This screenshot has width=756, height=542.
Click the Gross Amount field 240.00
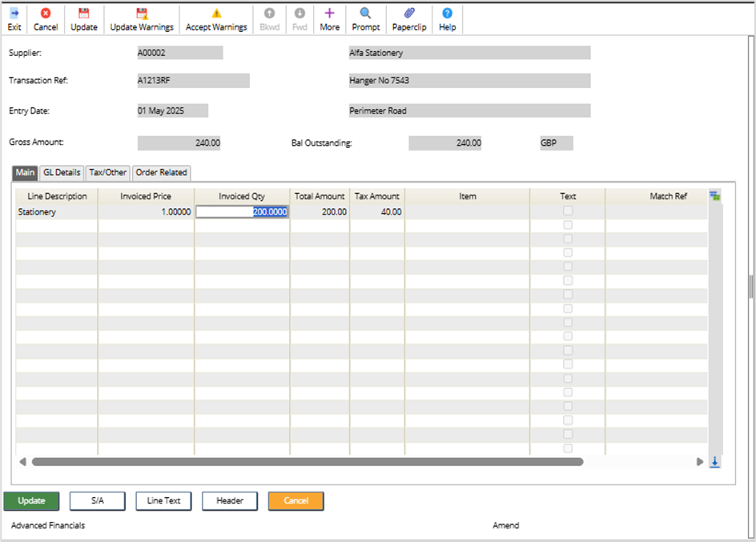pyautogui.click(x=179, y=143)
